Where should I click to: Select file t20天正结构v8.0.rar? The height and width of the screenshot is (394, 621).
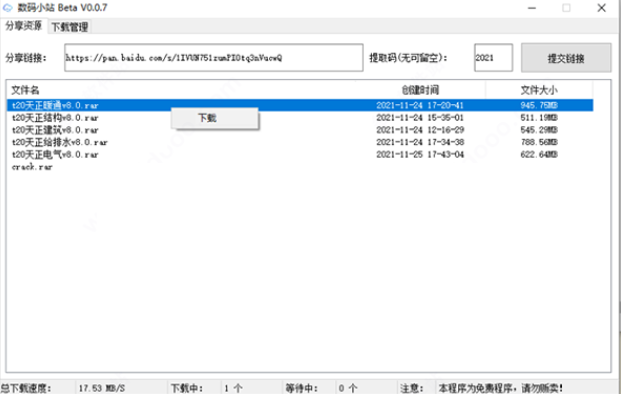click(x=55, y=118)
